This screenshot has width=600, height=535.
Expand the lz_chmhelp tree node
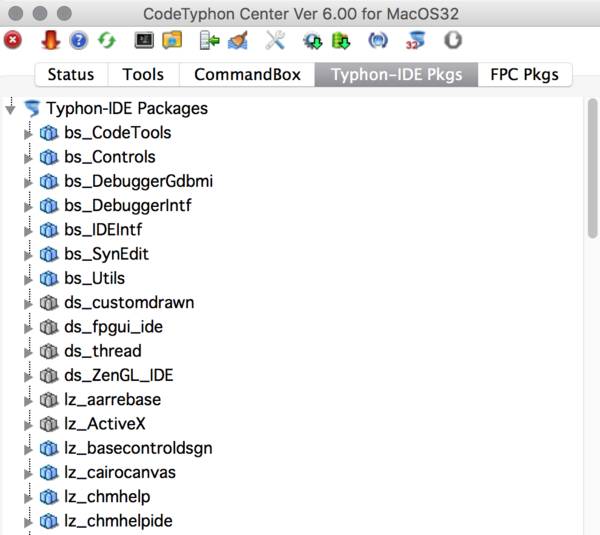pos(28,498)
